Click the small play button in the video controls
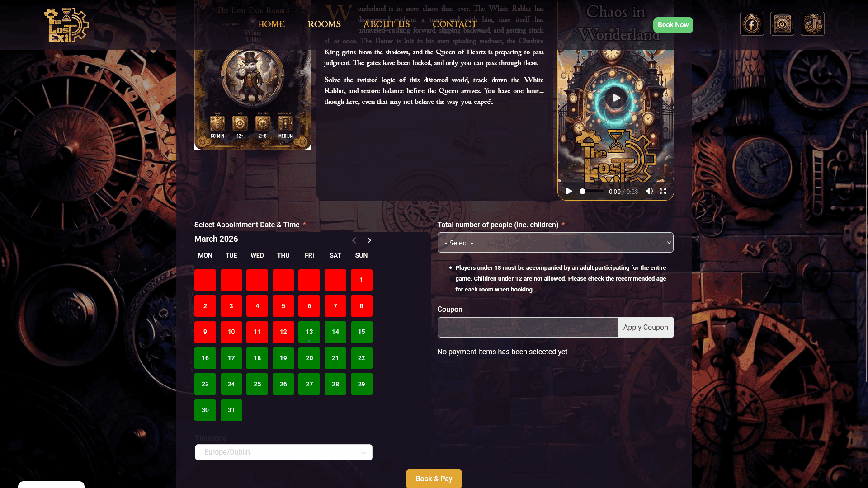This screenshot has width=868, height=488. click(569, 192)
